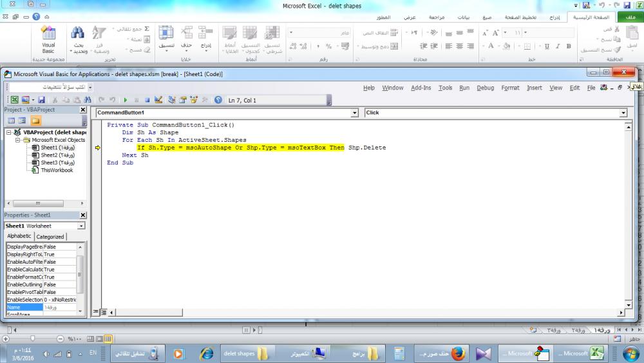Screen dimensions: 644x363
Task: Click the Windows Start orb
Action: tap(631, 353)
